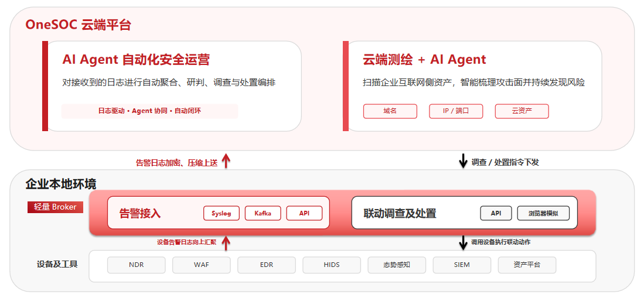644x298 pixels.
Task: Select the Syslog tag
Action: click(222, 213)
